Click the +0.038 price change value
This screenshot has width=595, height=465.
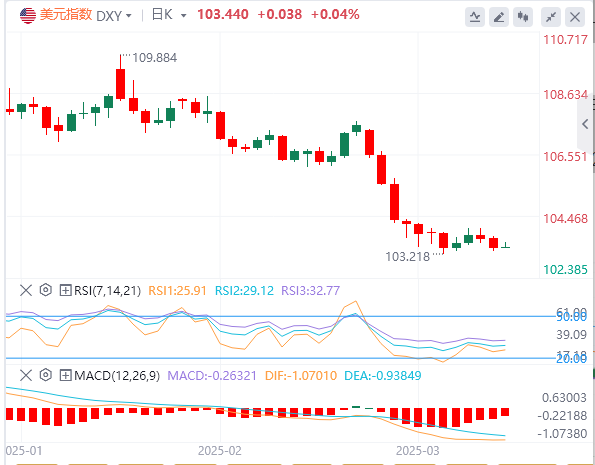coord(280,14)
